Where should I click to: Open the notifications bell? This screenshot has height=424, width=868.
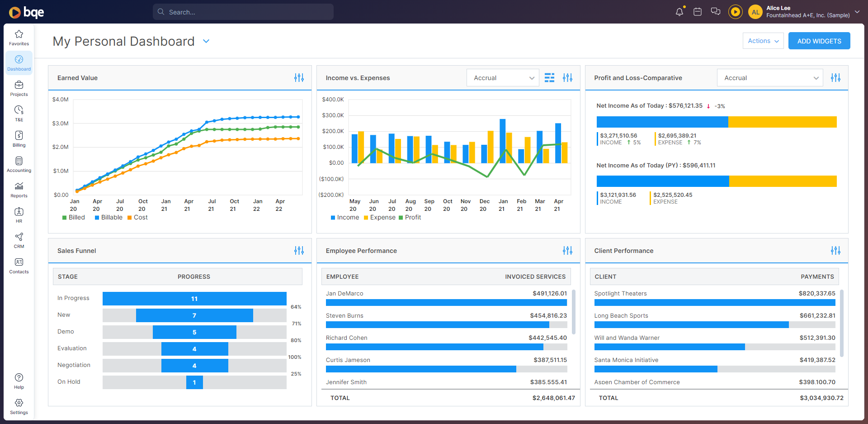point(679,12)
